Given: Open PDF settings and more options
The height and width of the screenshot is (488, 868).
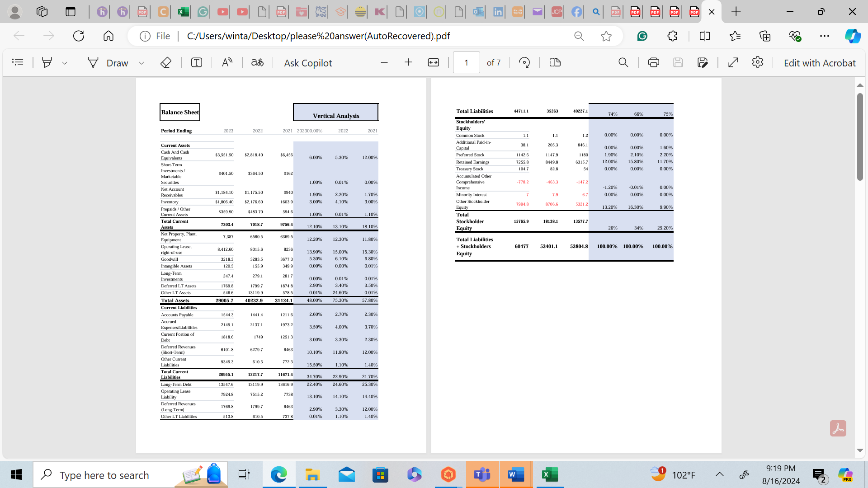Looking at the screenshot, I should [758, 62].
